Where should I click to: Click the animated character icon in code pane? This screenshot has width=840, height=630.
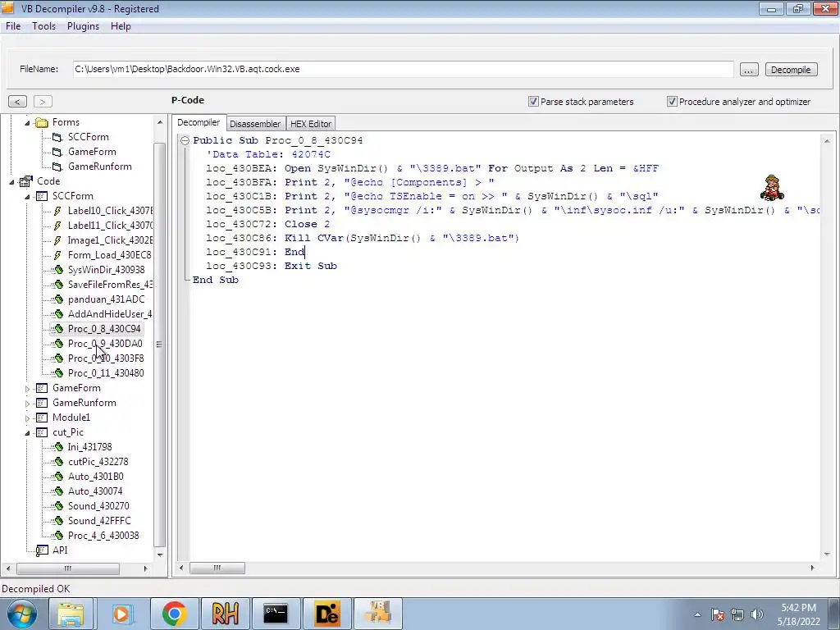click(x=772, y=188)
